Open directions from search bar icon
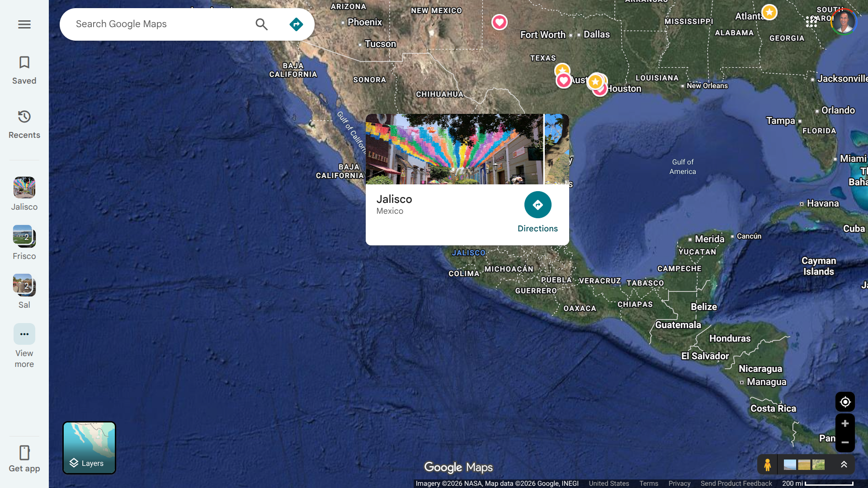The height and width of the screenshot is (488, 868). (x=296, y=24)
